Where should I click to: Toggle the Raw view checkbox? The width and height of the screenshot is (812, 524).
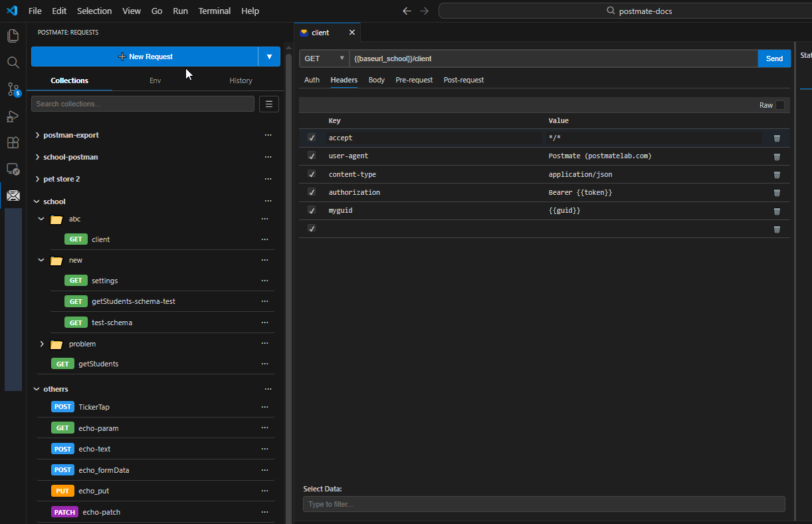[x=780, y=105]
